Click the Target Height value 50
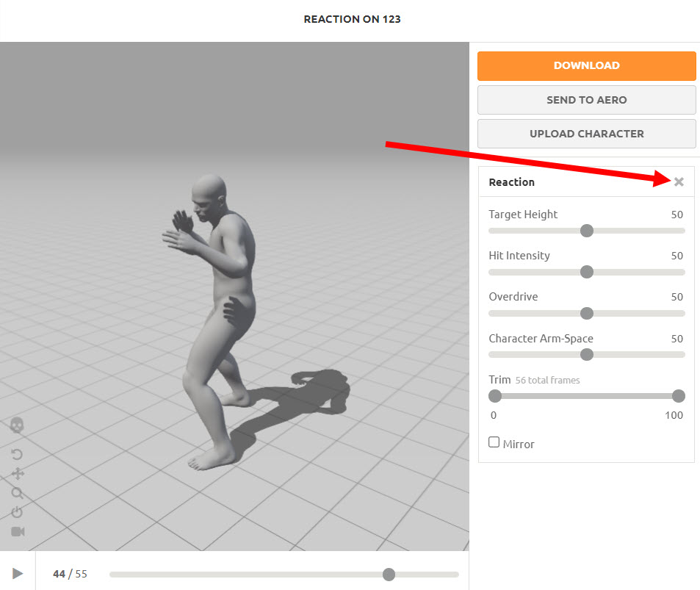Image resolution: width=700 pixels, height=590 pixels. [x=676, y=215]
